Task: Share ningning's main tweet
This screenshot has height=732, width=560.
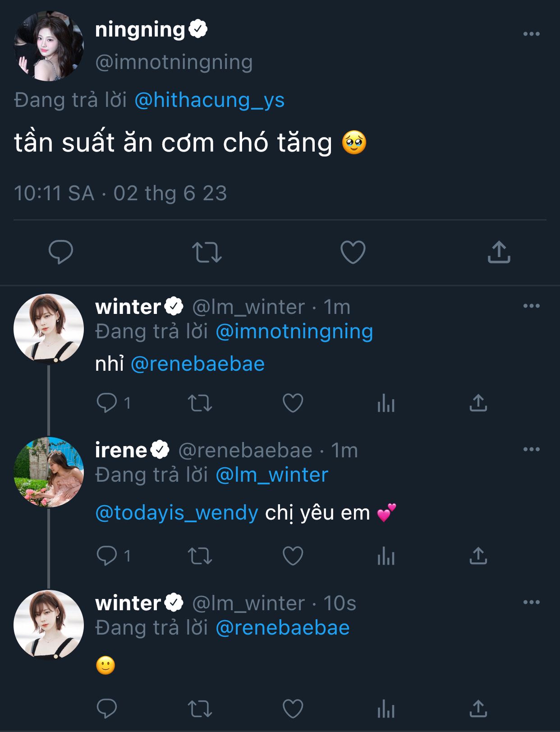Action: coord(499,252)
